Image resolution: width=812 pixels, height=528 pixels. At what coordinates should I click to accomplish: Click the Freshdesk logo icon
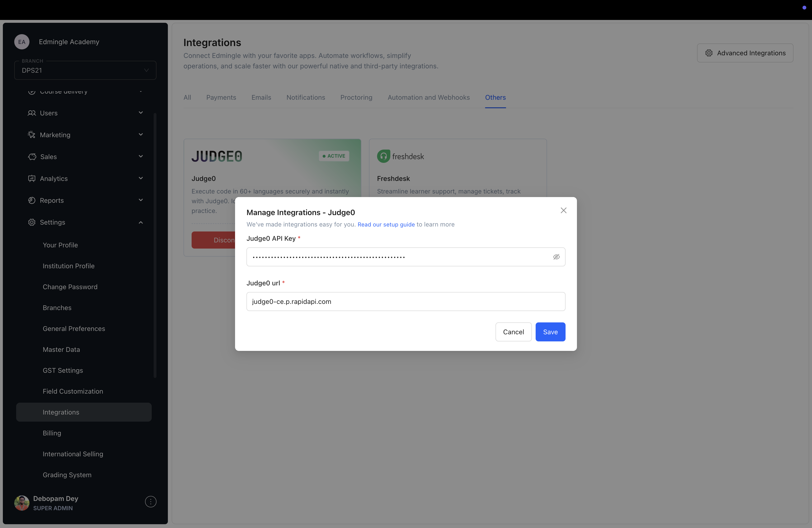pyautogui.click(x=383, y=156)
